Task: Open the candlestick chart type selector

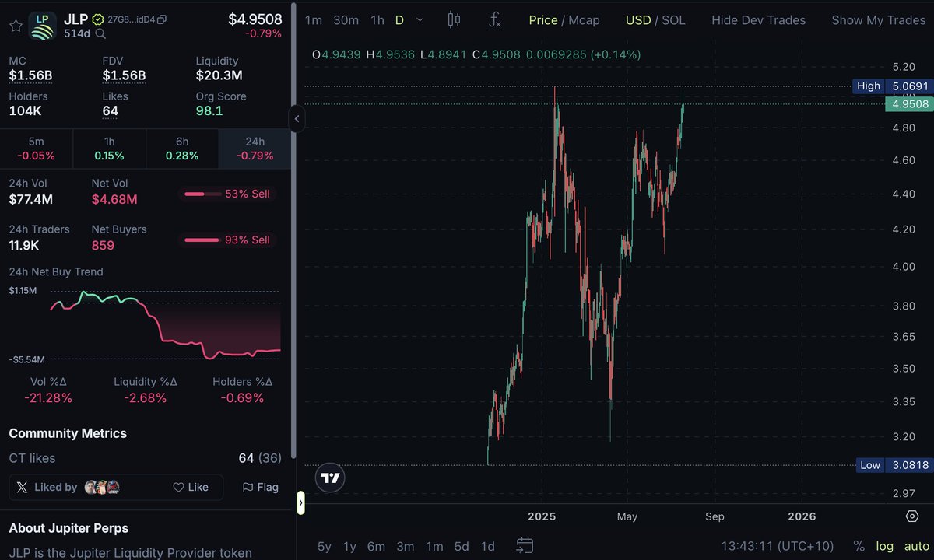Action: point(455,20)
